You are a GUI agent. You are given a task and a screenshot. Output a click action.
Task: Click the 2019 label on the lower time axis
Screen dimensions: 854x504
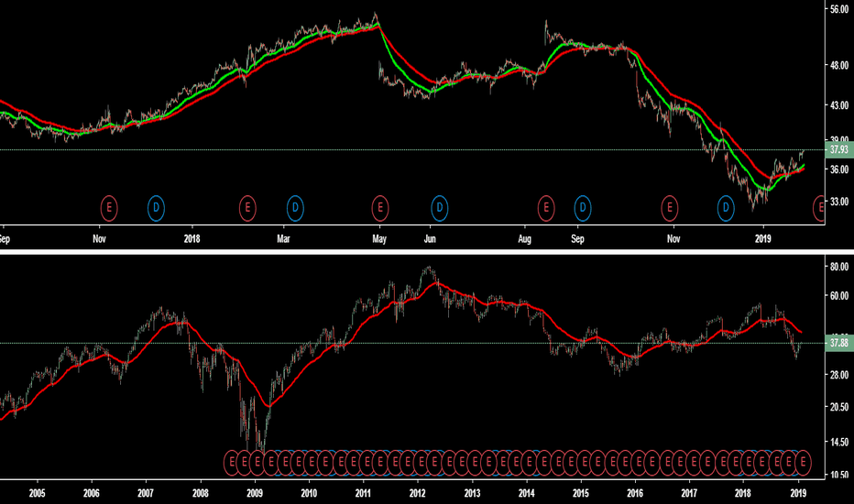tap(798, 493)
